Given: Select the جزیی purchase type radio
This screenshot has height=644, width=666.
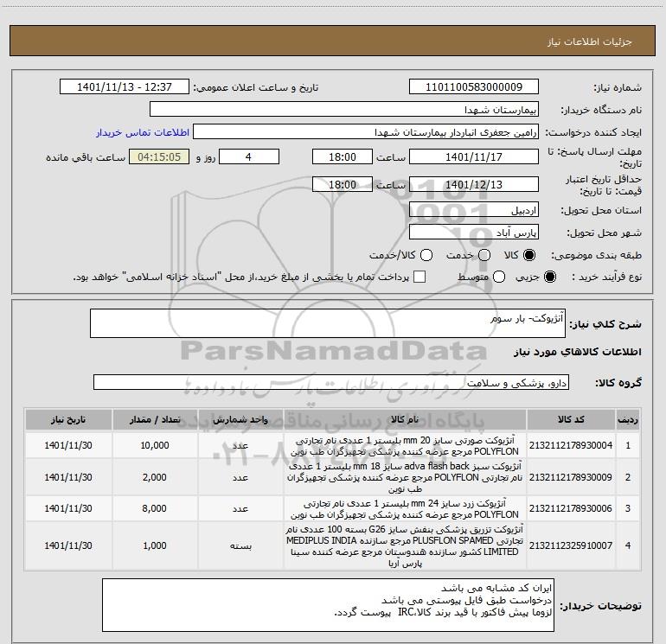Looking at the screenshot, I should pyautogui.click(x=549, y=277).
